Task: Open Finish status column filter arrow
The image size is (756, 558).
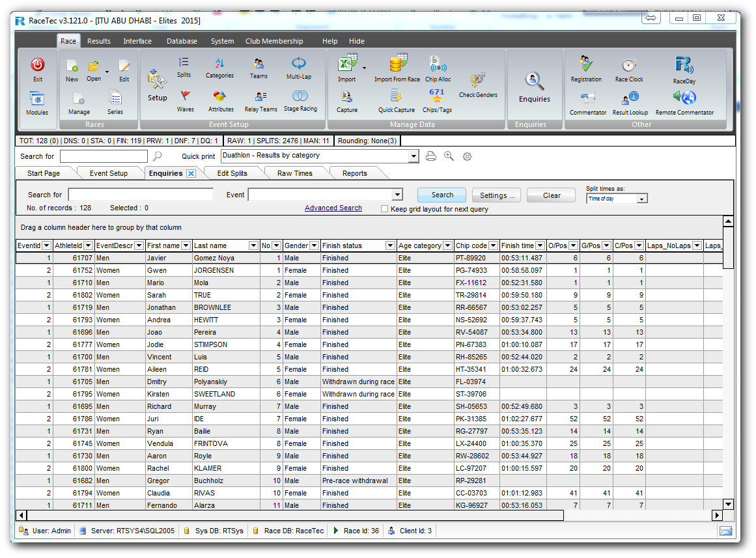Action: coord(390,245)
